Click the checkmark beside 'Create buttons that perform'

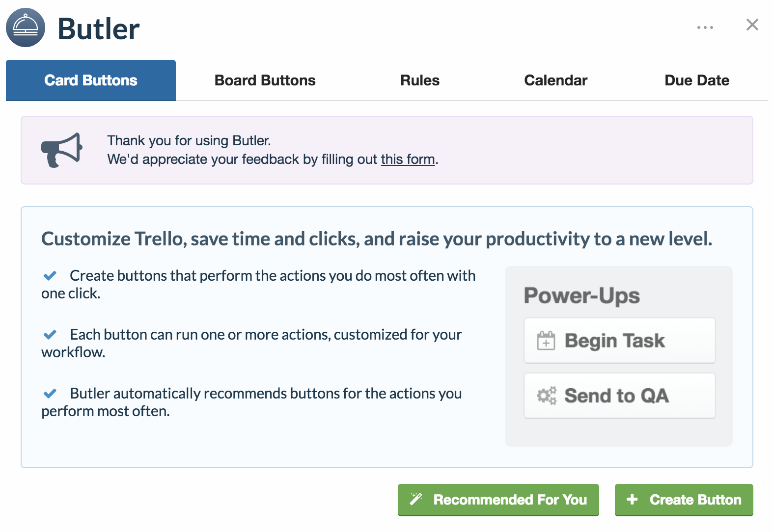(x=50, y=276)
